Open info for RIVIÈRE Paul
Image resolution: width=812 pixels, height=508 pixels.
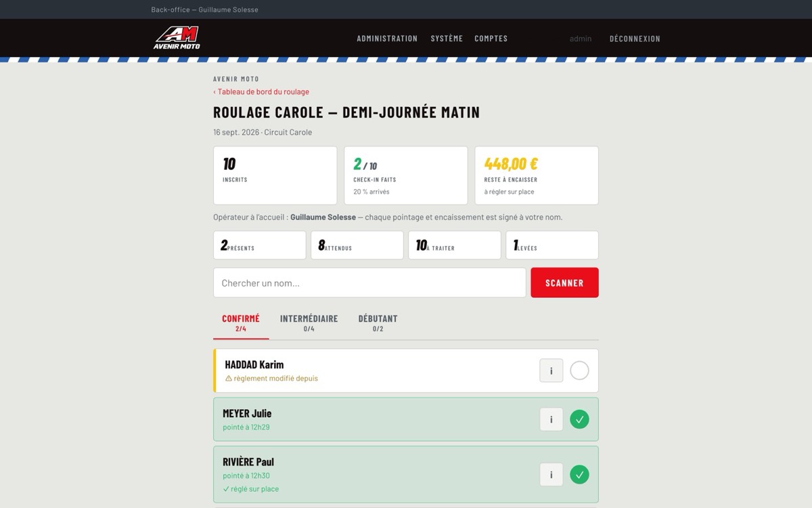[551, 474]
